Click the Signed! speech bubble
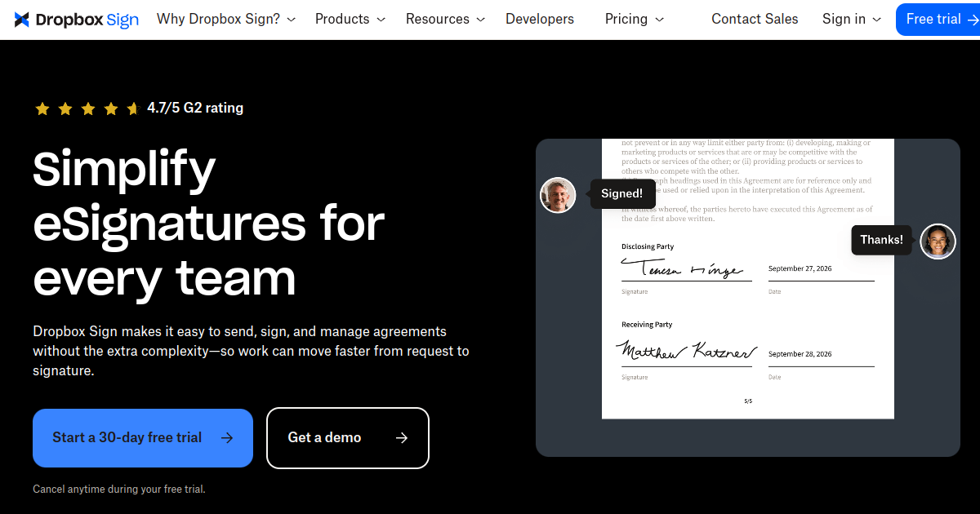 tap(622, 194)
